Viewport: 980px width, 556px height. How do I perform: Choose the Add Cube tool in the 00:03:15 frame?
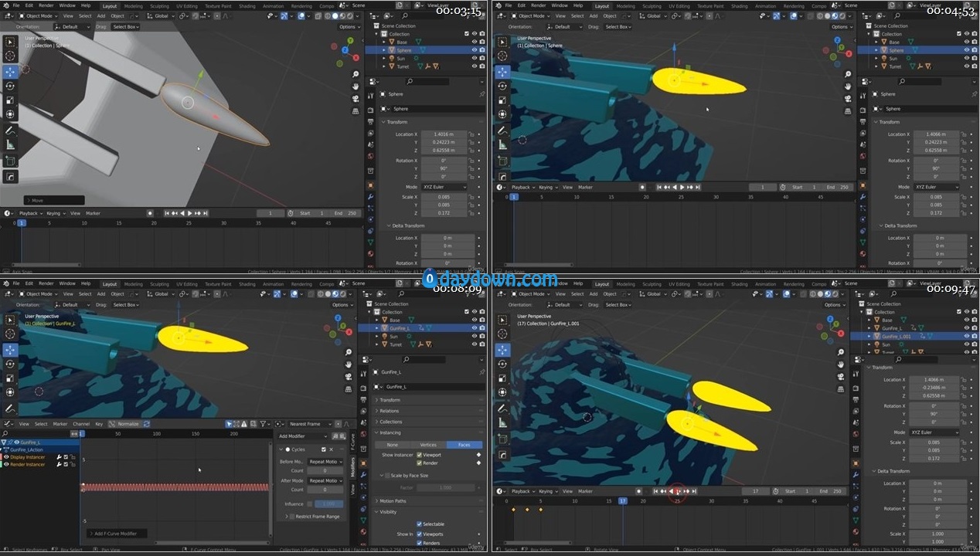(10, 161)
